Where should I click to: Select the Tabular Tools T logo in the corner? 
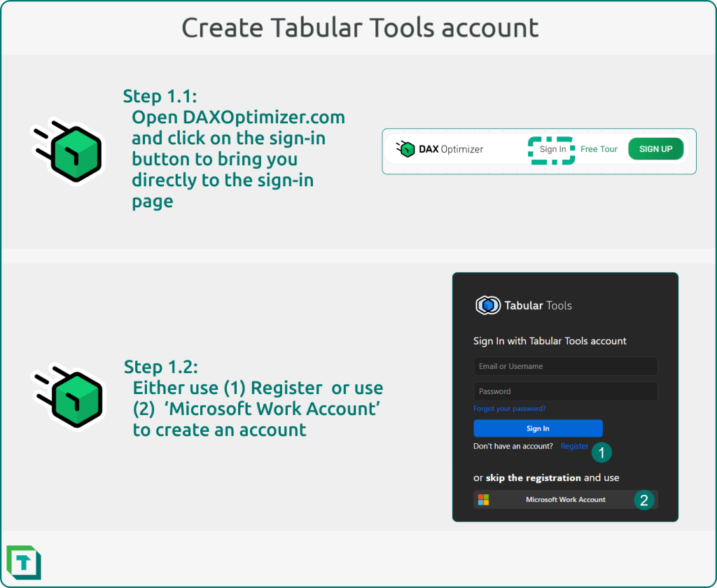(x=25, y=562)
